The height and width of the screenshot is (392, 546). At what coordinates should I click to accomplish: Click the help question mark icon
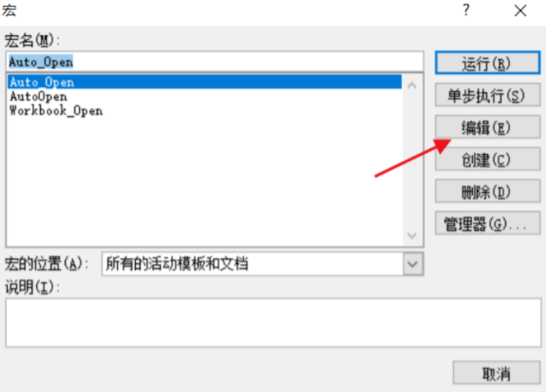(466, 10)
